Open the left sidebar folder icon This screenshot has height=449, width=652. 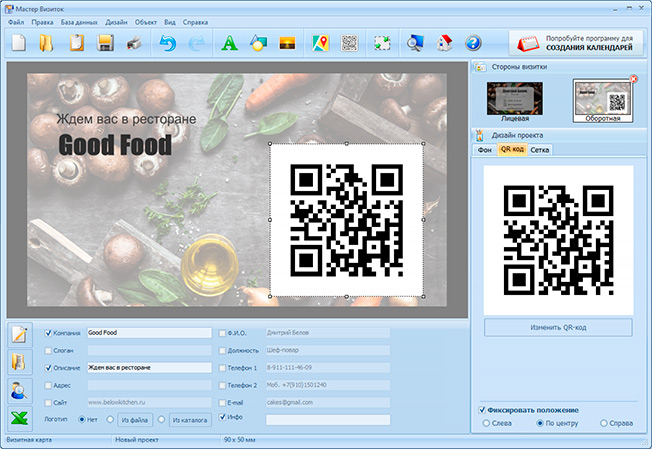tap(20, 362)
